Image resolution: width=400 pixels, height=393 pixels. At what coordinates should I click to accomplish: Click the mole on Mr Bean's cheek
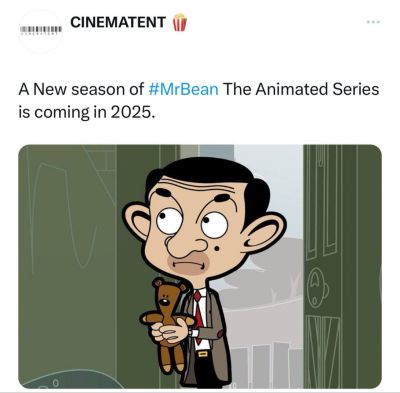pyautogui.click(x=217, y=248)
